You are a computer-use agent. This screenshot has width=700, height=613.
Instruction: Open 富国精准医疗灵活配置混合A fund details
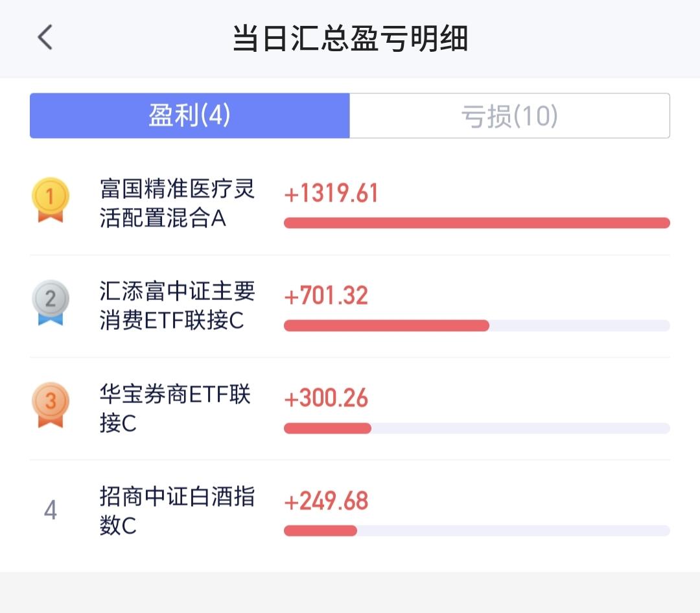178,203
